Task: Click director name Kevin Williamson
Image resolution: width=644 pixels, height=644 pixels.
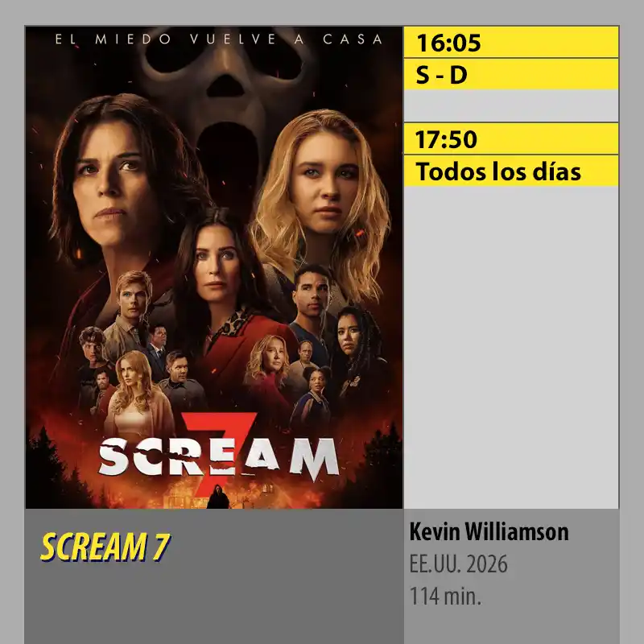Action: tap(489, 531)
